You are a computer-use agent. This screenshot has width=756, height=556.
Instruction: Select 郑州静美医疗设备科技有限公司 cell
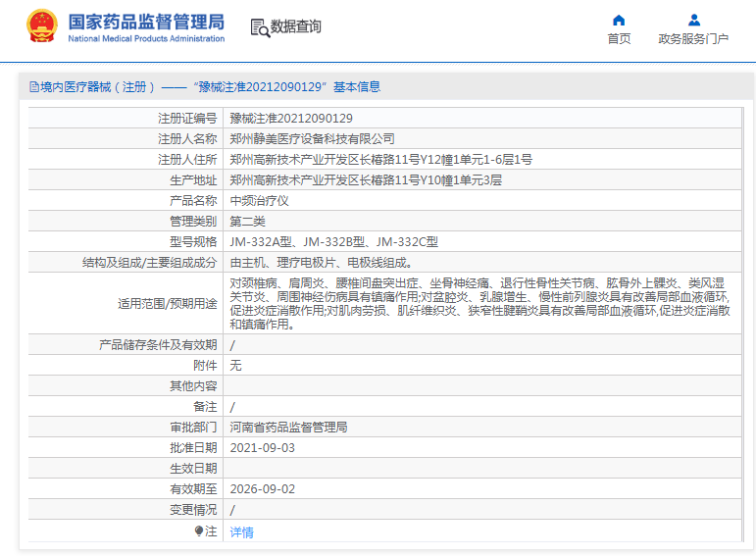pyautogui.click(x=312, y=139)
